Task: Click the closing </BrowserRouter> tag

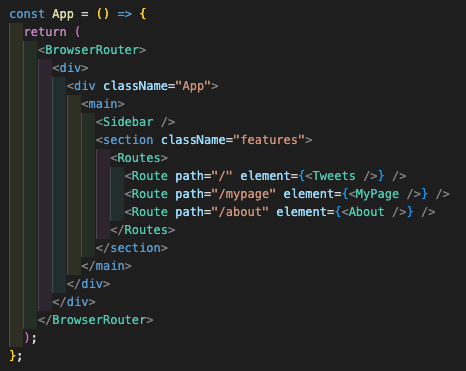Action: pyautogui.click(x=96, y=320)
